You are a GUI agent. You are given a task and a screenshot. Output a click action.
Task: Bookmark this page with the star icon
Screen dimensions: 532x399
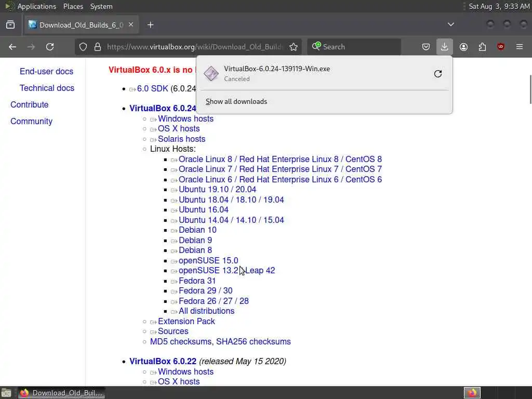point(294,47)
